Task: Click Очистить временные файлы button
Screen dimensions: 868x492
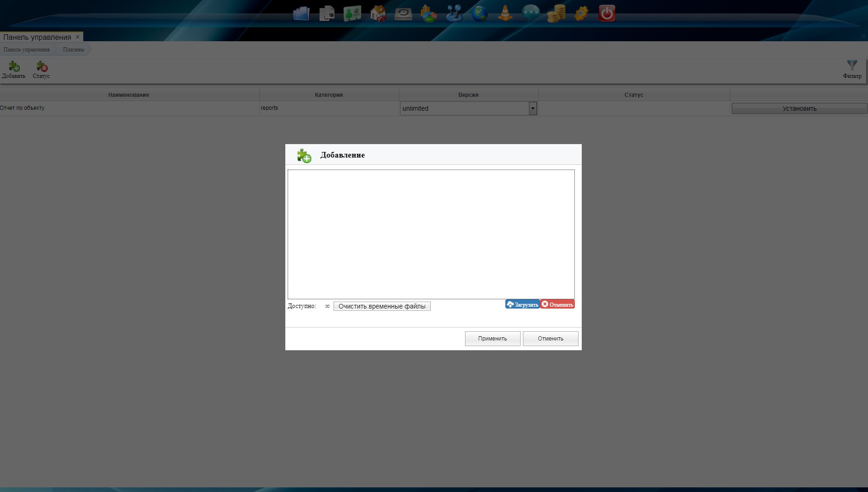Action: pyautogui.click(x=382, y=306)
